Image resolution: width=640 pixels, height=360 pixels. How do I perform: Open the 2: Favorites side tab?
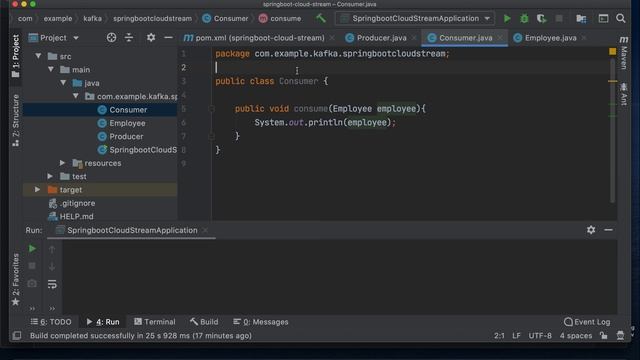[16, 279]
